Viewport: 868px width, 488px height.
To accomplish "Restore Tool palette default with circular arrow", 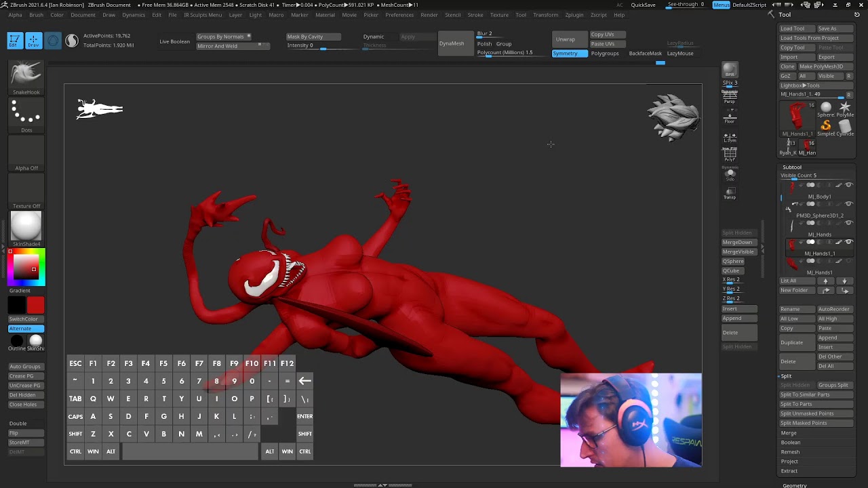I will tap(857, 14).
